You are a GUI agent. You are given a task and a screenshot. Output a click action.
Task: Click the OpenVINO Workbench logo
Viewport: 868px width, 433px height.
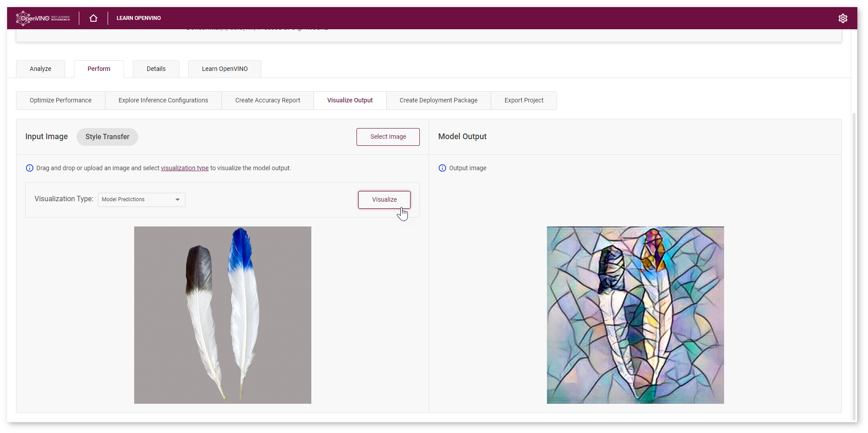click(43, 18)
